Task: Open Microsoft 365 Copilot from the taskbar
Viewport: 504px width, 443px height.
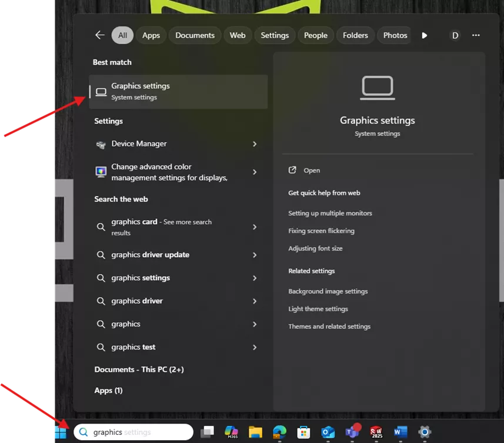Action: tap(231, 432)
